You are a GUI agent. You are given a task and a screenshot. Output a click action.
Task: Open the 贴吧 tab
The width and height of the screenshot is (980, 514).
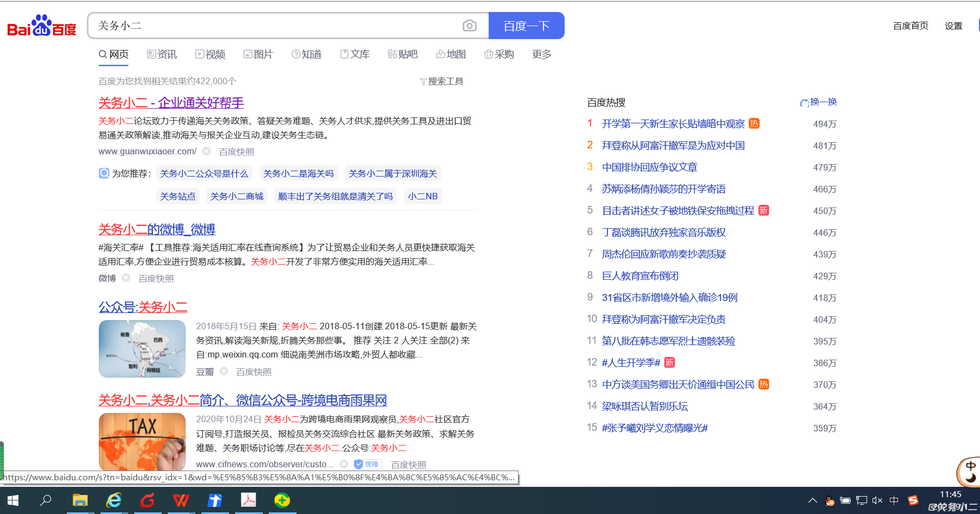click(x=402, y=54)
